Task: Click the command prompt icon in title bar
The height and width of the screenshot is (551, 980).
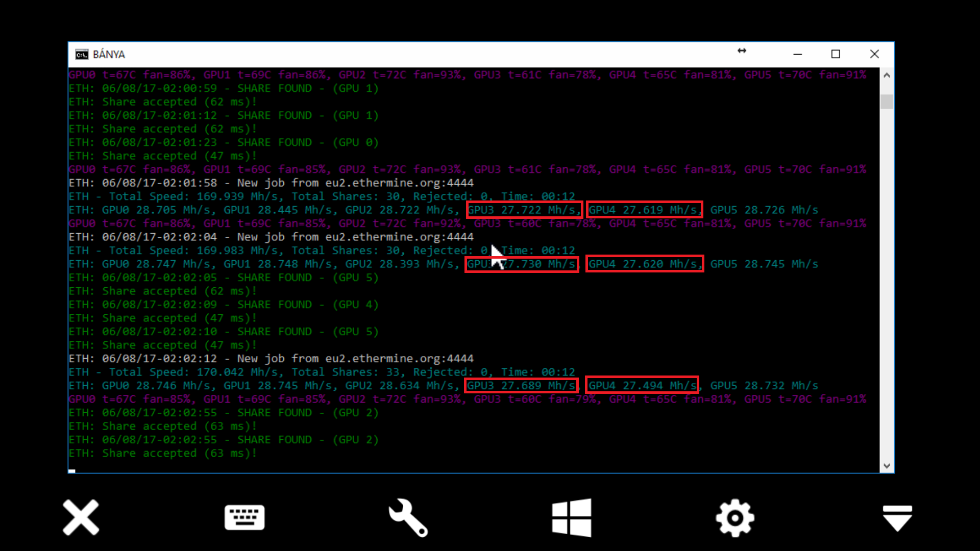Action: tap(82, 55)
